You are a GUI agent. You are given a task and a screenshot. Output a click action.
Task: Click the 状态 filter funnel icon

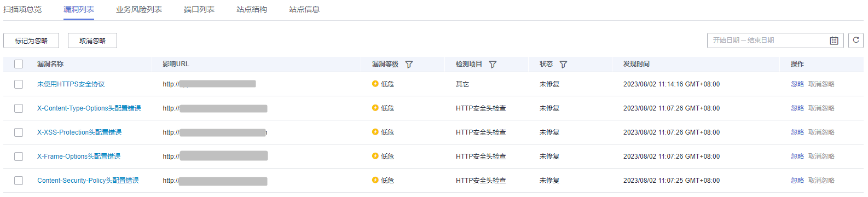click(563, 64)
